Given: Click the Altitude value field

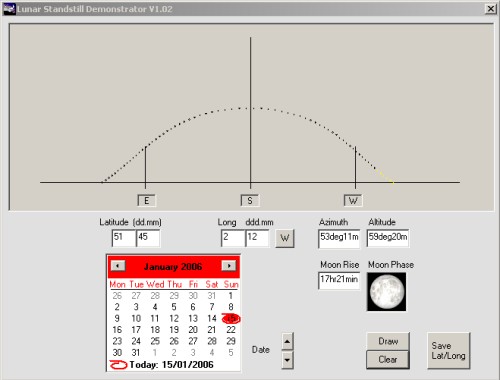Looking at the screenshot, I should point(388,238).
